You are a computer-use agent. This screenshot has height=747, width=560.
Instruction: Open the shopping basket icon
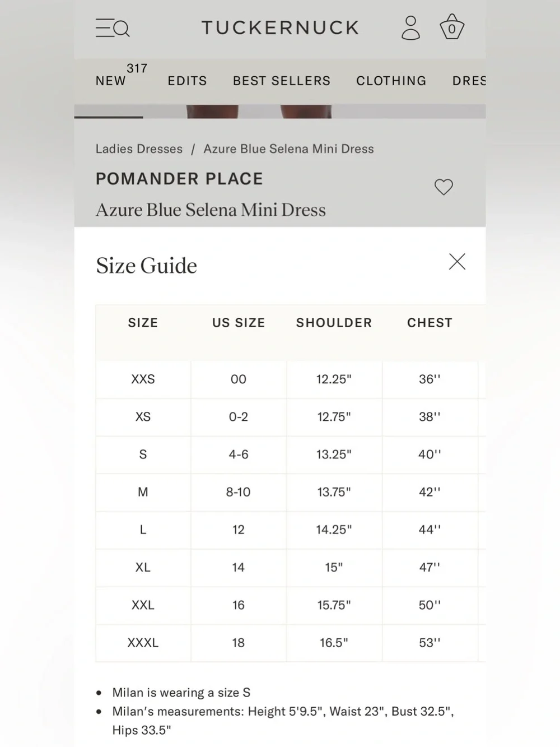pyautogui.click(x=451, y=27)
